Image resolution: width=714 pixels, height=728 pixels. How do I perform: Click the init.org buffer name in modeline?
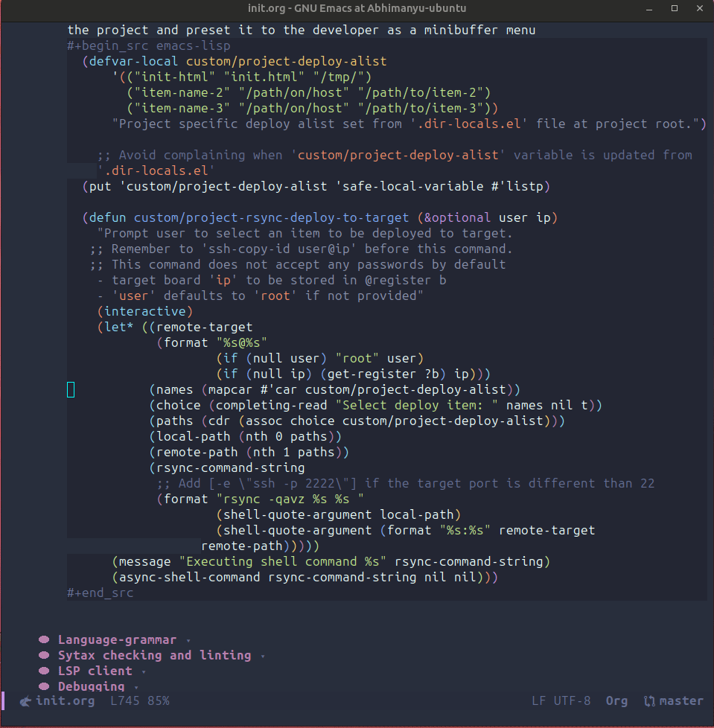(x=66, y=701)
